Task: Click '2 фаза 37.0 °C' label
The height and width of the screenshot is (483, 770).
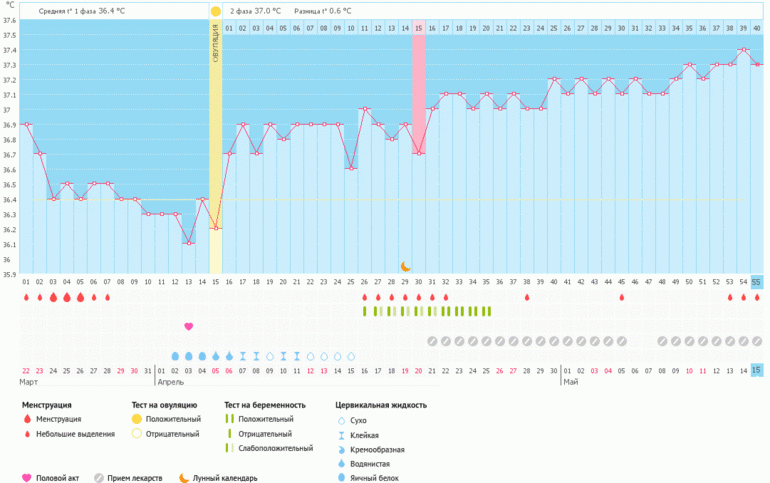Action: point(255,11)
